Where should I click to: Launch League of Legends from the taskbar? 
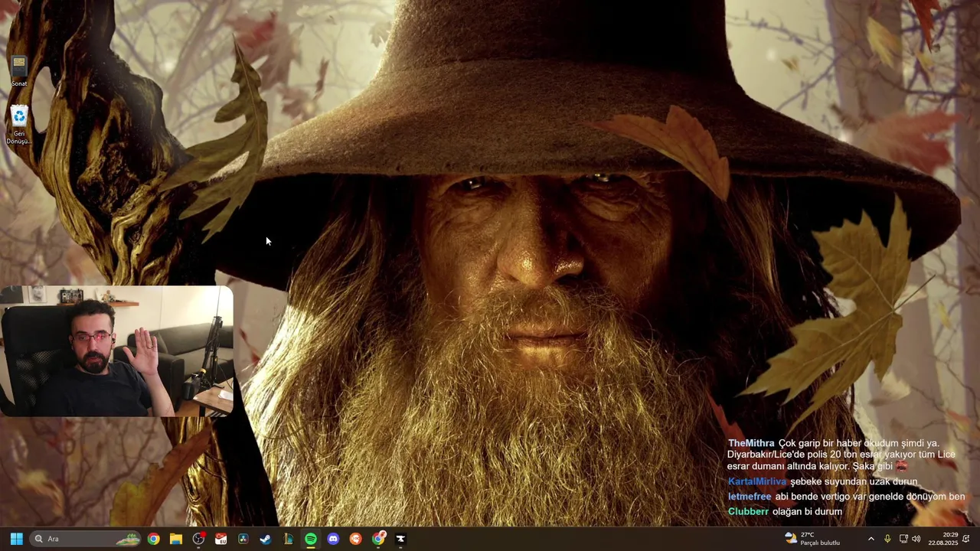(x=288, y=539)
